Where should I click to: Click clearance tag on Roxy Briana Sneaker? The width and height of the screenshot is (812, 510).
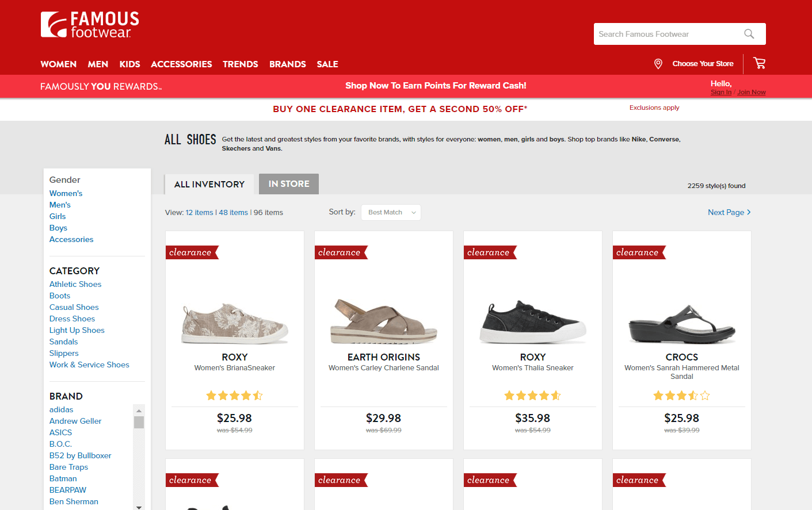click(193, 252)
